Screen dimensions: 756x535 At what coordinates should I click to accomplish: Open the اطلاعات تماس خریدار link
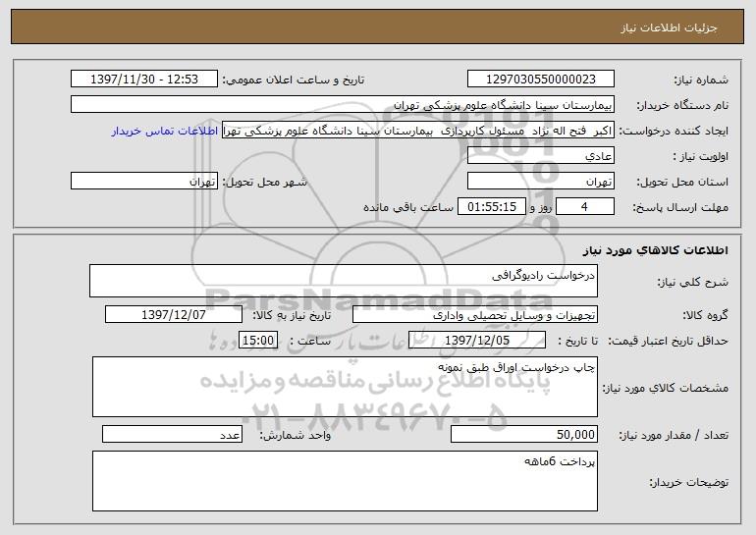point(165,131)
